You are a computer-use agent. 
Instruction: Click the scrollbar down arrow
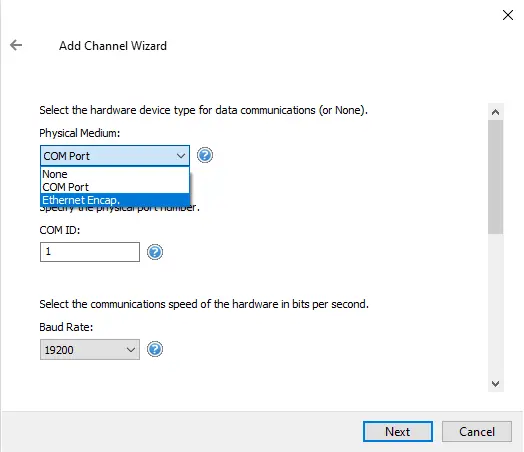point(496,384)
